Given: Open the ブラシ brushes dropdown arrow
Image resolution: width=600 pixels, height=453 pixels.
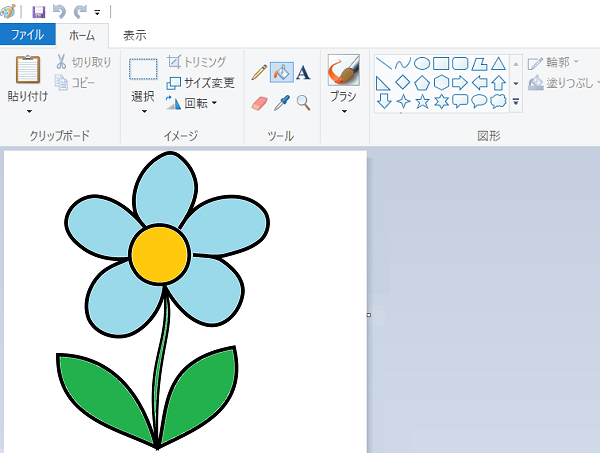Looking at the screenshot, I should [344, 111].
